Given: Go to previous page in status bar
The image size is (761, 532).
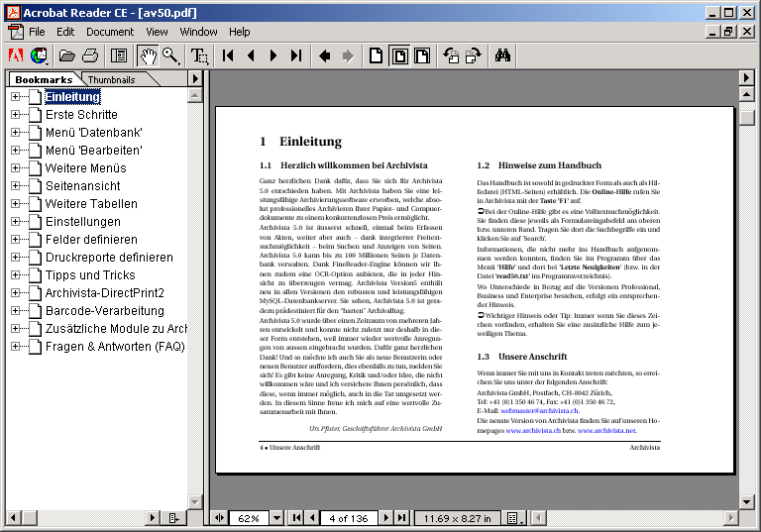Looking at the screenshot, I should (x=312, y=518).
